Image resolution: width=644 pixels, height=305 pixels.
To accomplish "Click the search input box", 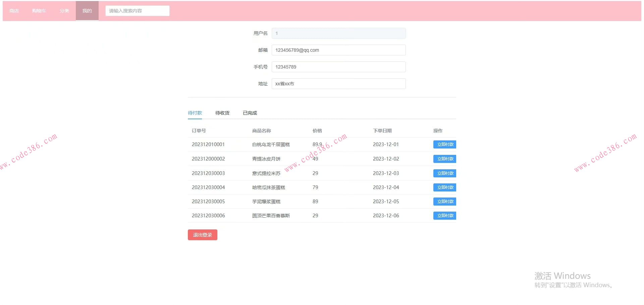I will [x=137, y=10].
